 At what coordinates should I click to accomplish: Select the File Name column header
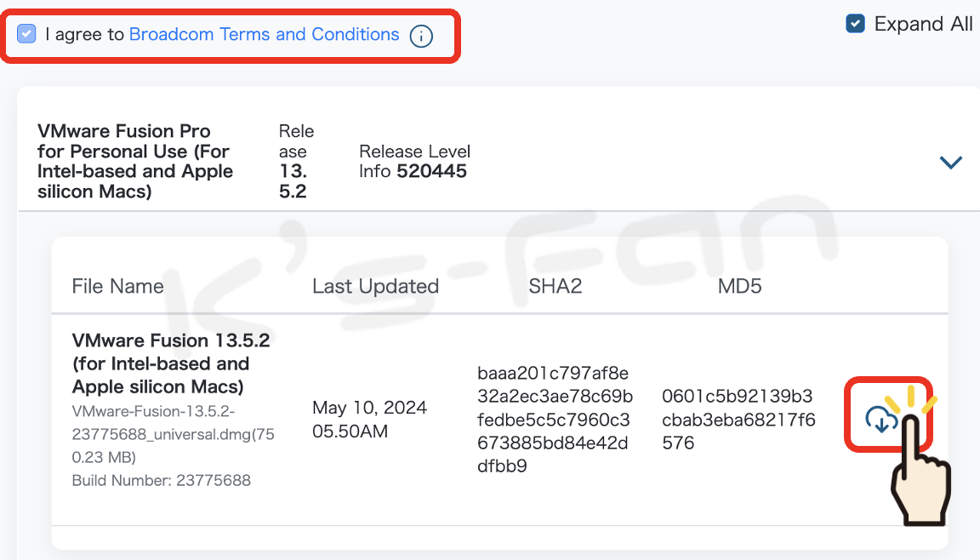(117, 286)
